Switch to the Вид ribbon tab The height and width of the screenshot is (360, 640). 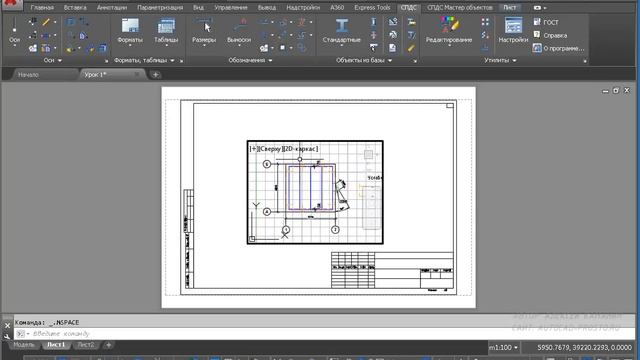[x=198, y=7]
